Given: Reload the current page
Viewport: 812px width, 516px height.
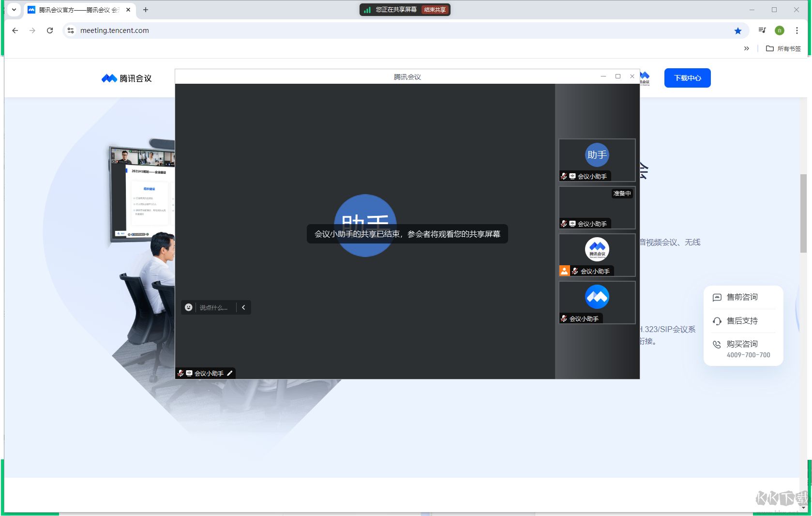Looking at the screenshot, I should point(50,30).
